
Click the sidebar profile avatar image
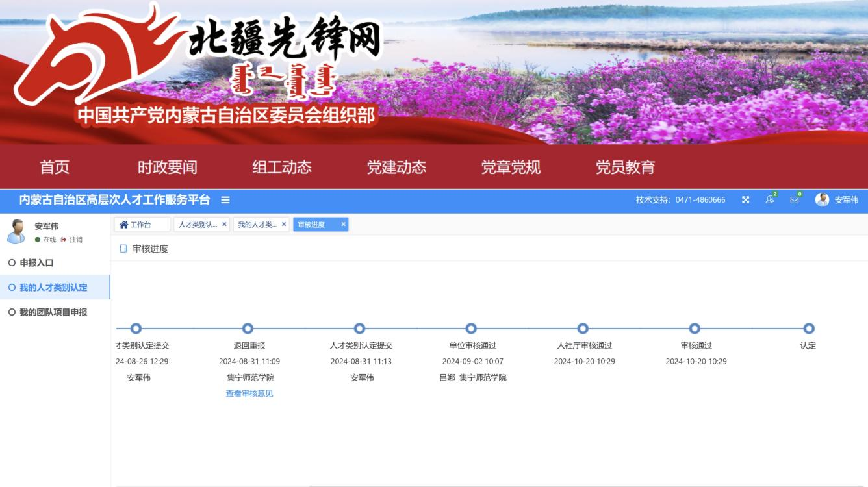[x=15, y=232]
